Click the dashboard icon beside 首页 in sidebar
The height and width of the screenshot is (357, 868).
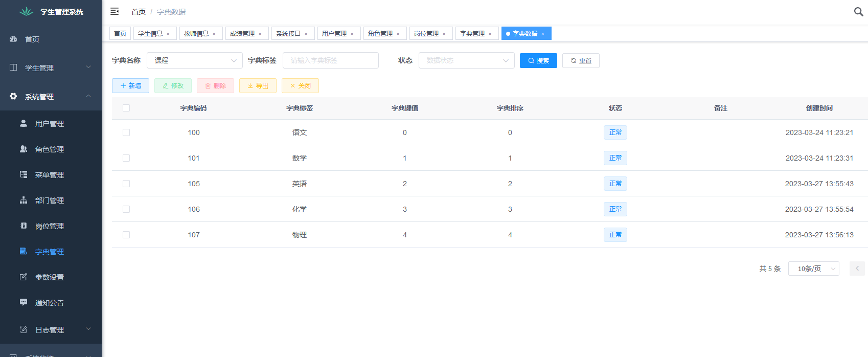(13, 39)
